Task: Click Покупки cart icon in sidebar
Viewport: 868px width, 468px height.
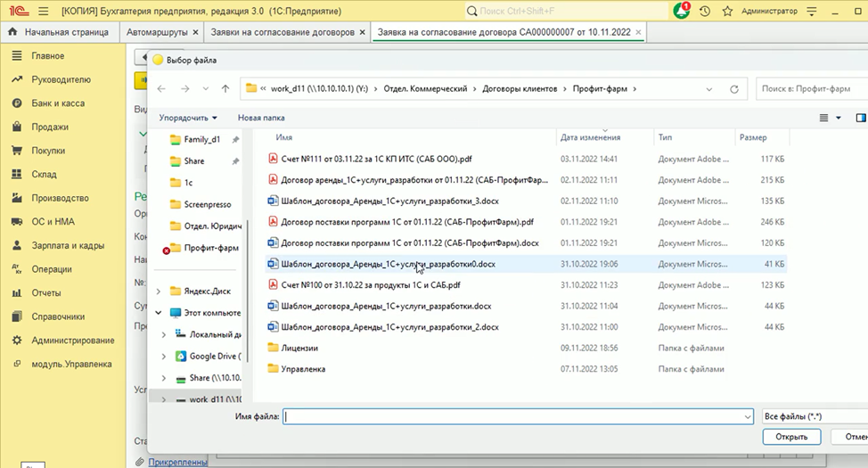Action: [17, 151]
